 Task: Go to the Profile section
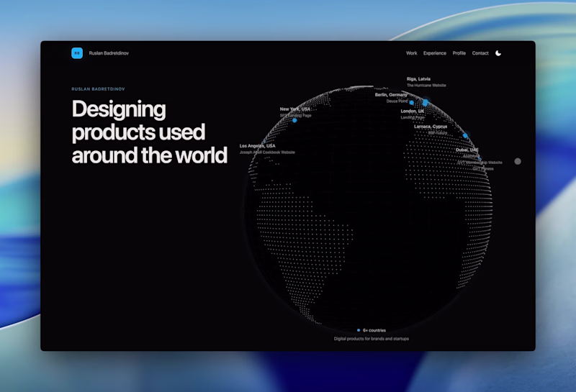point(459,53)
